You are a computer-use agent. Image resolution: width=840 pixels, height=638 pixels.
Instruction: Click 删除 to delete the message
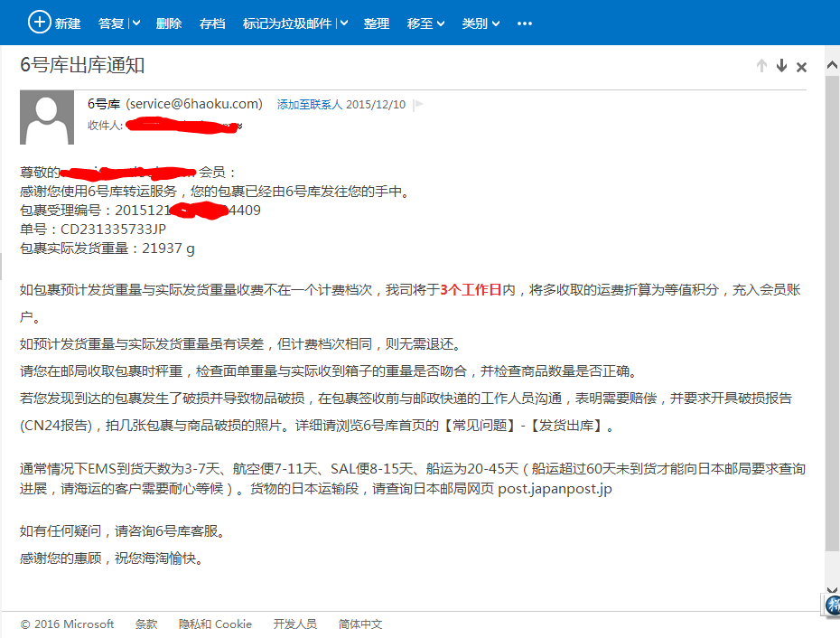point(169,23)
